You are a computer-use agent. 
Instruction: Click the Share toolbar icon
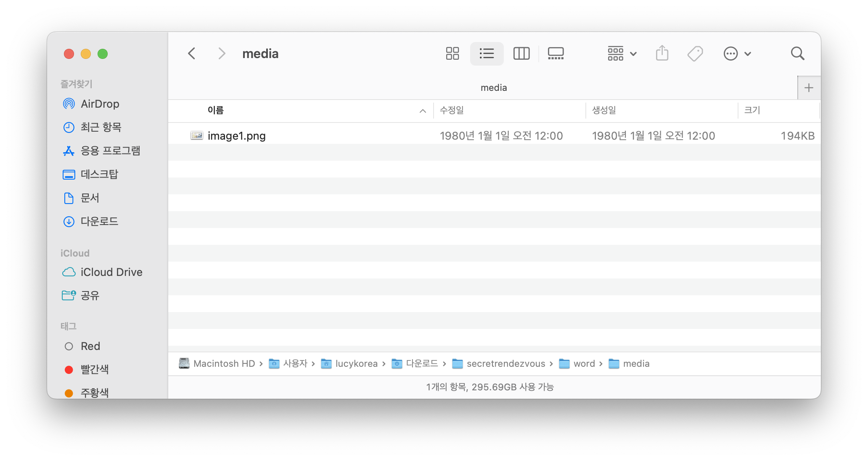point(662,53)
